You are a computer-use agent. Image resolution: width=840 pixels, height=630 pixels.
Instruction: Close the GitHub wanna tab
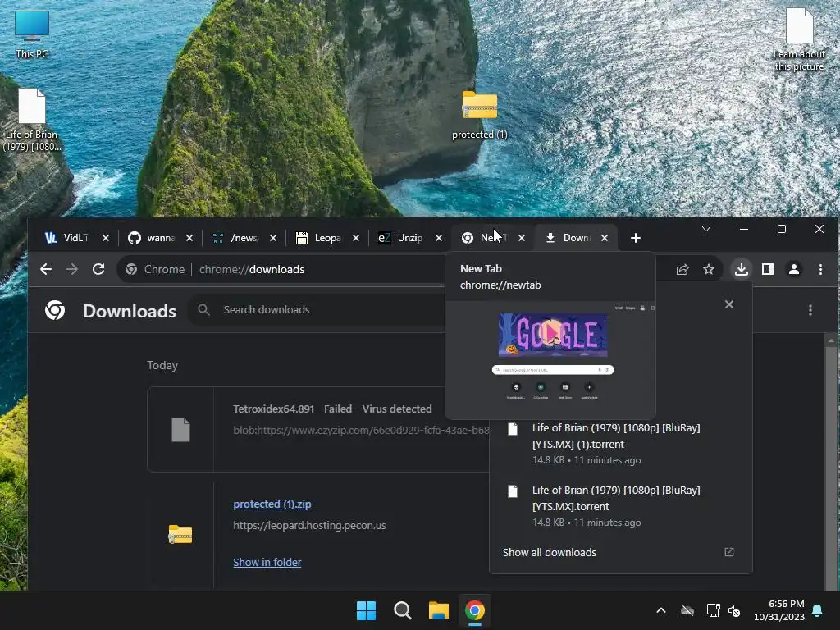click(x=189, y=238)
